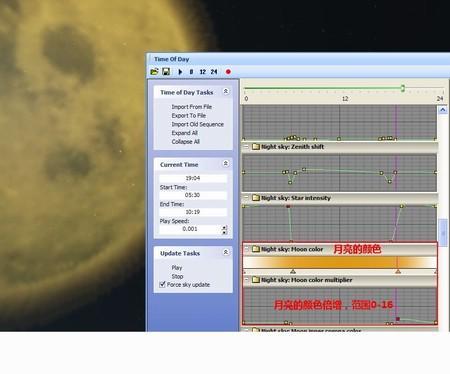Collapse the Update Tasks panel

226,252
